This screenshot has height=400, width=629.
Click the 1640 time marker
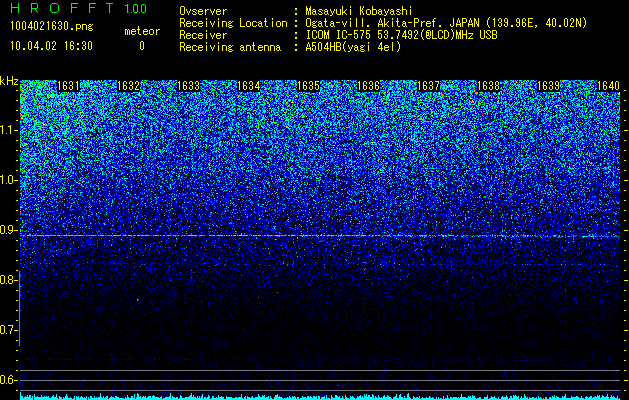(609, 86)
